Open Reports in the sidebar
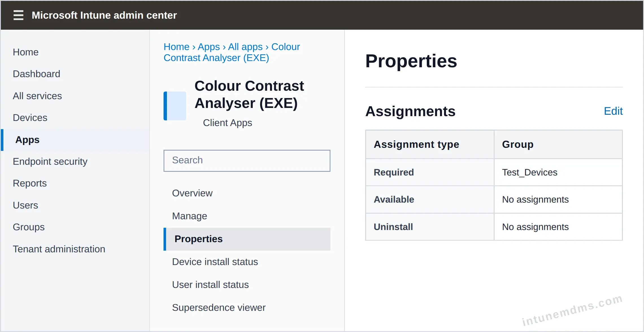This screenshot has width=644, height=332. [30, 183]
